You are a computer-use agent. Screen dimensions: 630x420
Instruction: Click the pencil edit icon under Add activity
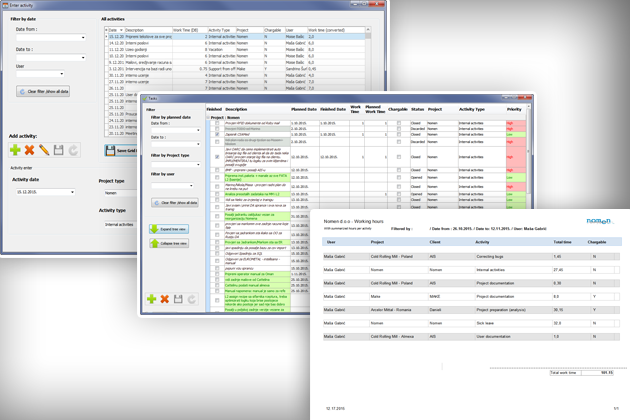point(44,150)
